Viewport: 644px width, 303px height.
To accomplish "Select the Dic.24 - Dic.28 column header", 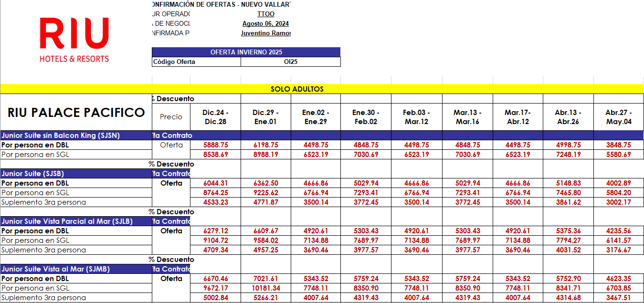I will 215,117.
